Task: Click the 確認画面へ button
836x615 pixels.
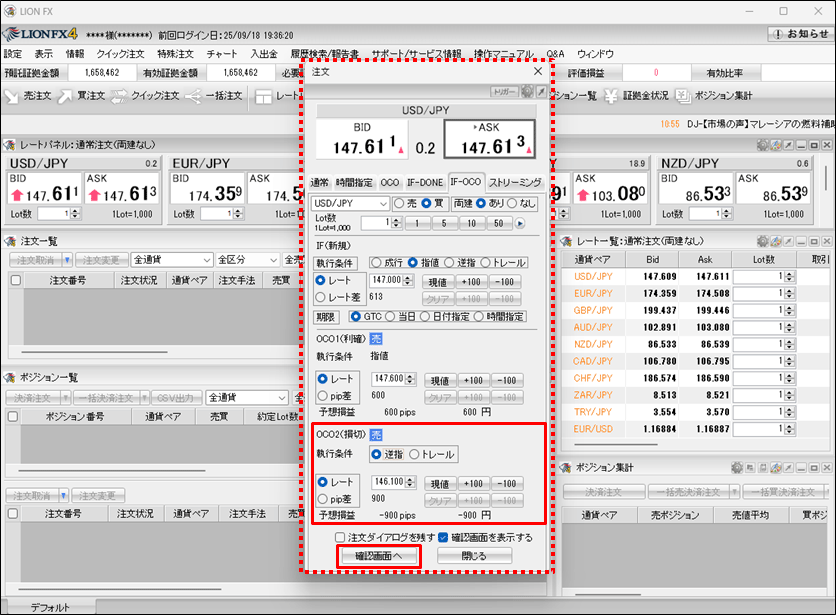Action: coord(379,555)
